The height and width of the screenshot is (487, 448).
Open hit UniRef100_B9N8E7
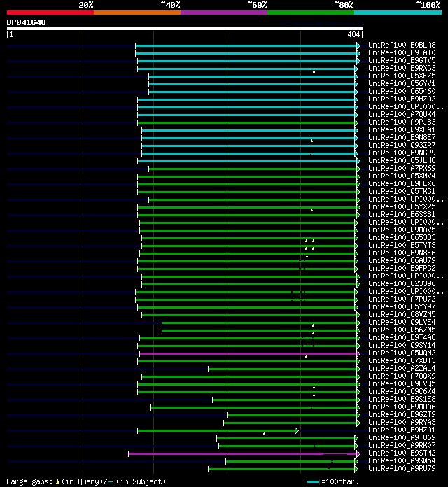[402, 137]
